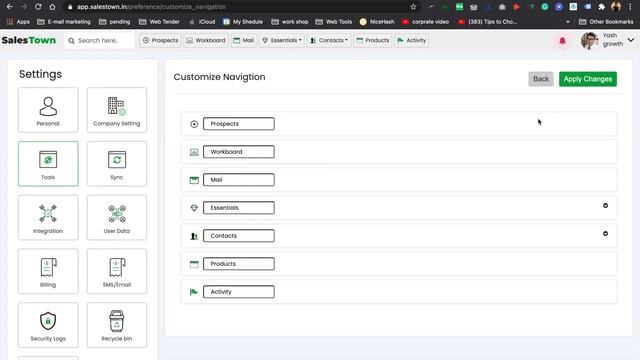The height and width of the screenshot is (360, 640).
Task: Open the Other Bookmarks folder
Action: [x=606, y=22]
